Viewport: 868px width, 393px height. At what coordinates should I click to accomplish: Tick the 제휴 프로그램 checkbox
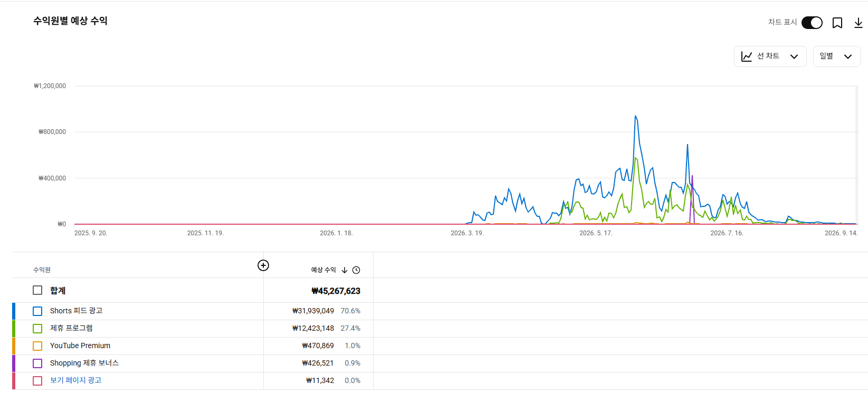tap(37, 329)
